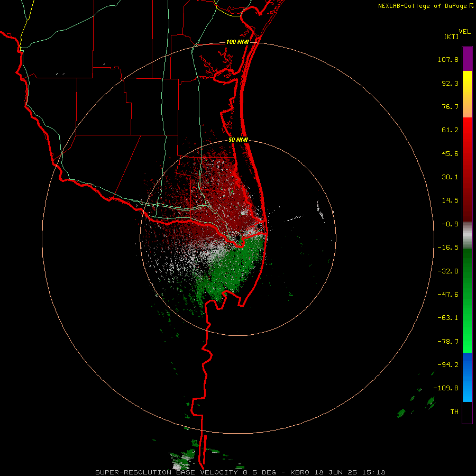Click the 100 NMI range ring label
The height and width of the screenshot is (476, 476).
237,42
